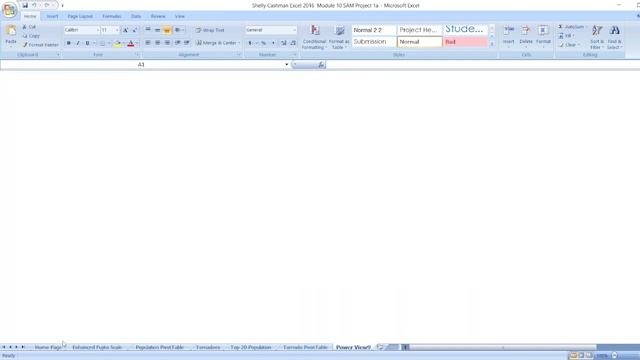
Task: Decrease font size with Shrink Font
Action: click(135, 30)
